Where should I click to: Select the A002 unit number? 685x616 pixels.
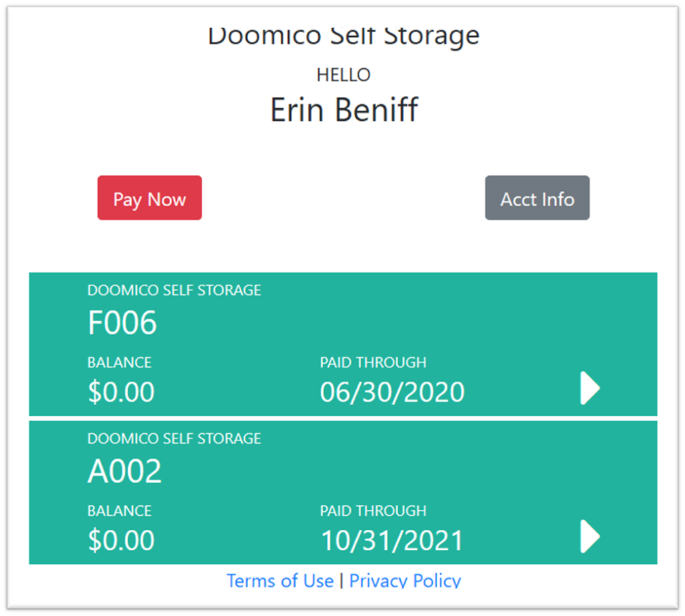tap(125, 472)
